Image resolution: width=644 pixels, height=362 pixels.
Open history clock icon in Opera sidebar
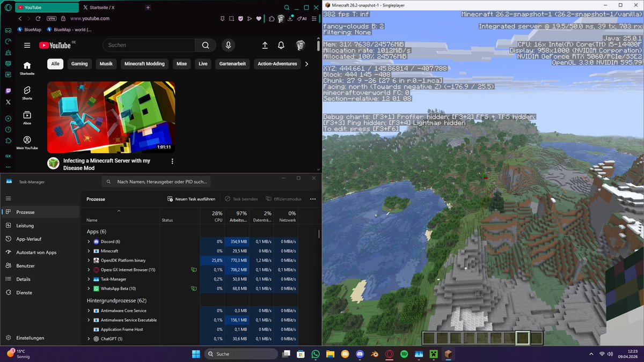point(8,129)
